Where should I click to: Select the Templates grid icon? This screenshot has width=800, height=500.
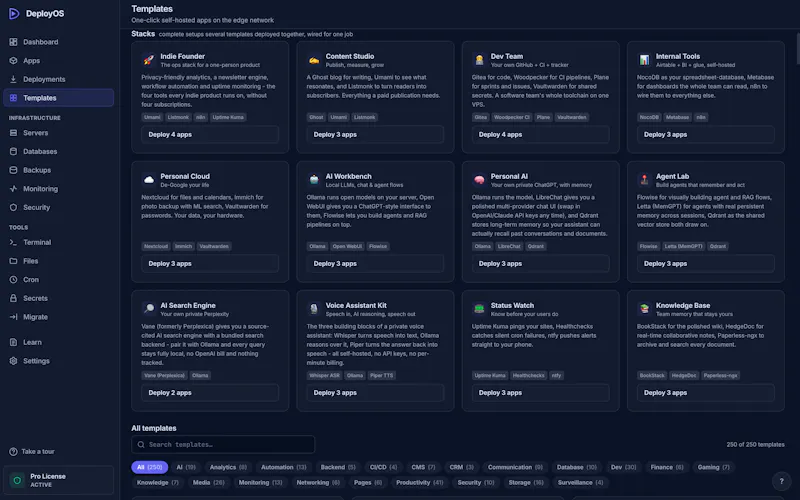pos(13,98)
